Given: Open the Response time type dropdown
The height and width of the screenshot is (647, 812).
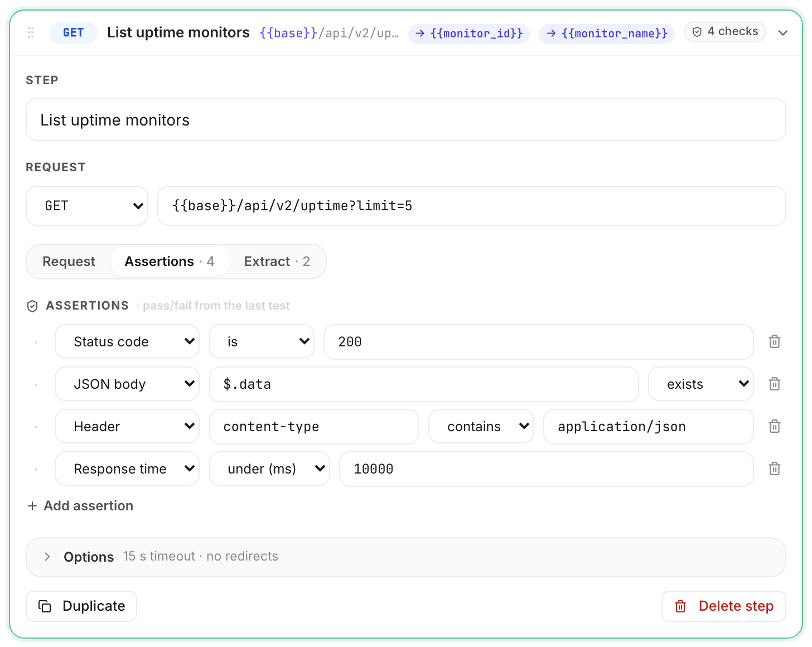Looking at the screenshot, I should click(x=127, y=469).
